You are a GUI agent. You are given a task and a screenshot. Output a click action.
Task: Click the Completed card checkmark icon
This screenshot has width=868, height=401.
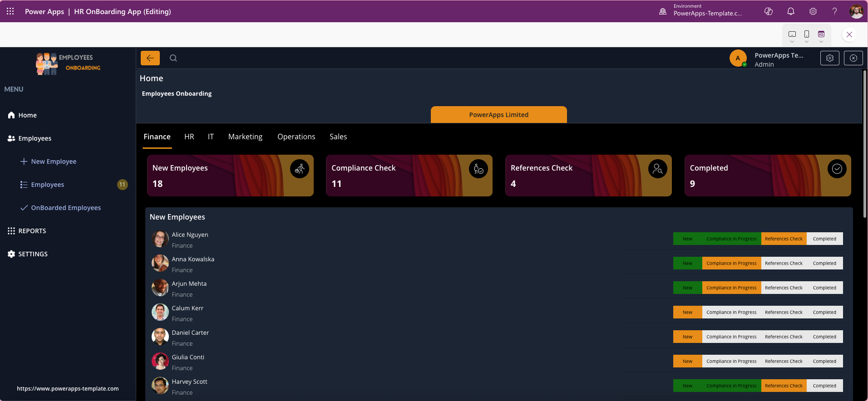tap(837, 169)
